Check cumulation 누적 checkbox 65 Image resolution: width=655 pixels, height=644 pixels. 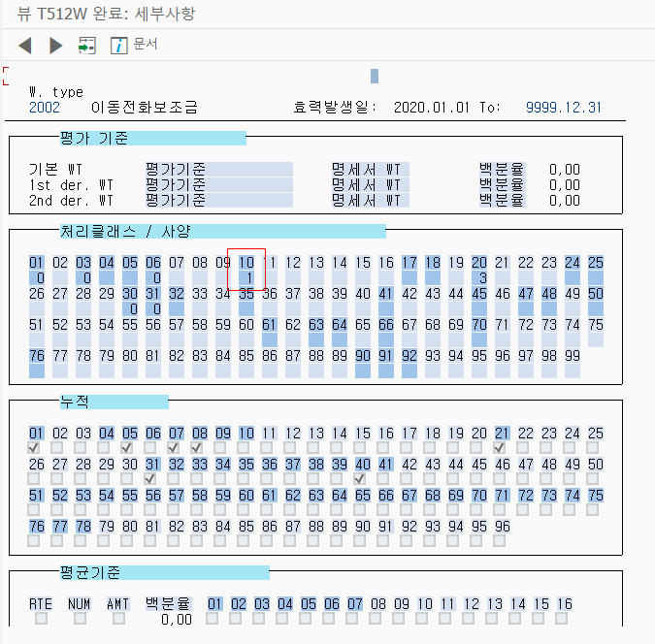point(359,509)
